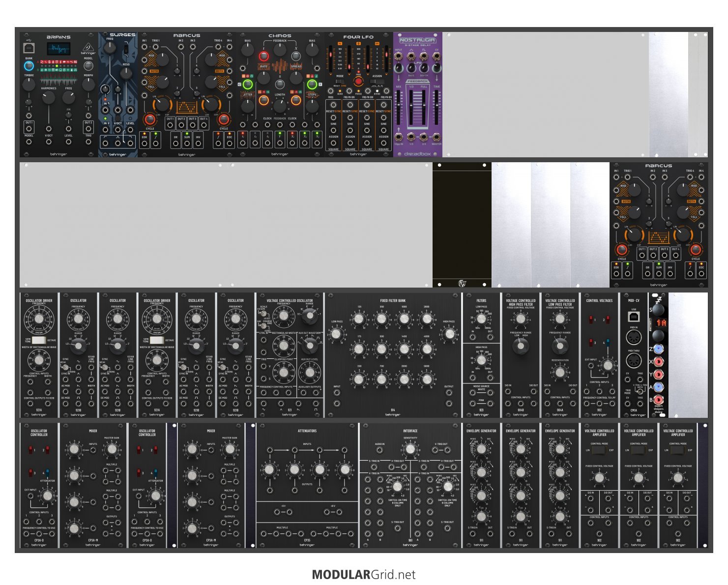
Task: Flip the slide switch on the Surges module
Action: 126,50
